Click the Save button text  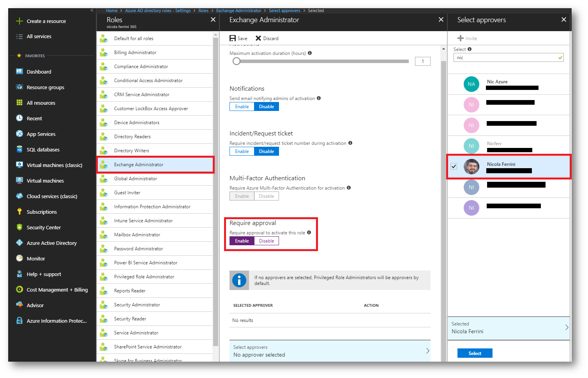pyautogui.click(x=242, y=39)
